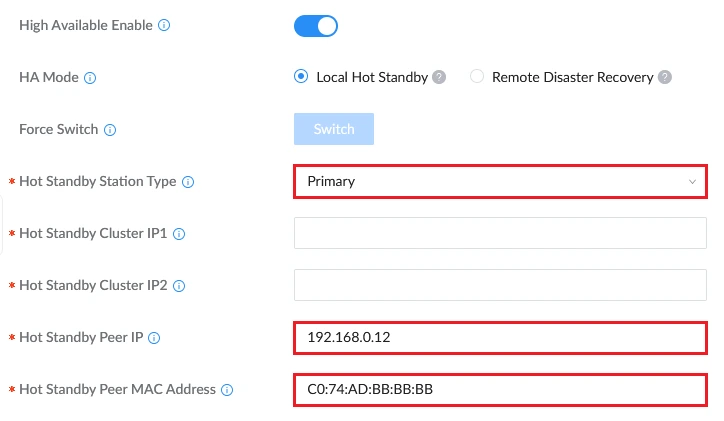Click the Peer IP field showing 192.168.0.12
This screenshot has width=724, height=421.
tap(501, 337)
